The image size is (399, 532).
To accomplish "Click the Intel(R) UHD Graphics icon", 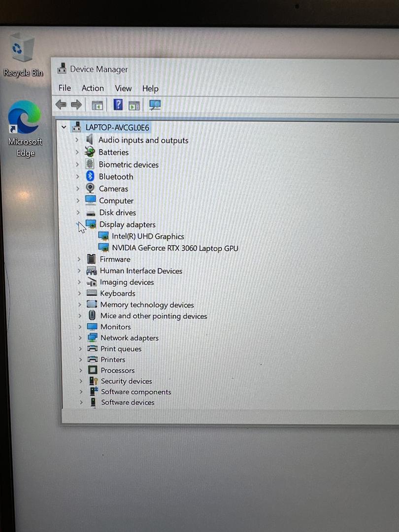I will point(103,236).
